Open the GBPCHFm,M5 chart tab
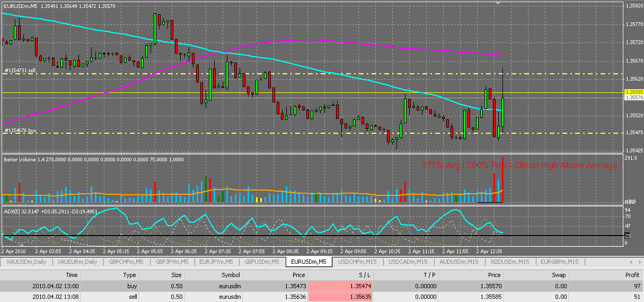Viewport: 644px width, 302px height. [x=126, y=262]
